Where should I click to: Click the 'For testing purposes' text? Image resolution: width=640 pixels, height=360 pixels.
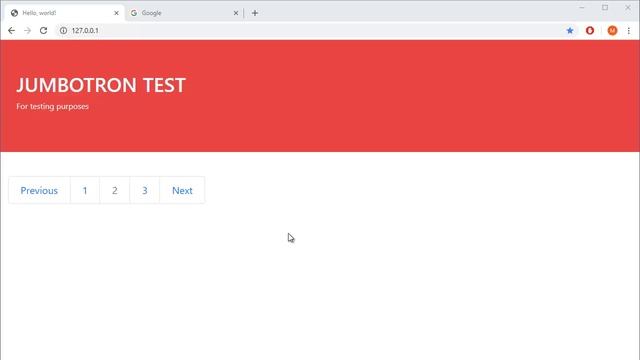(x=52, y=106)
